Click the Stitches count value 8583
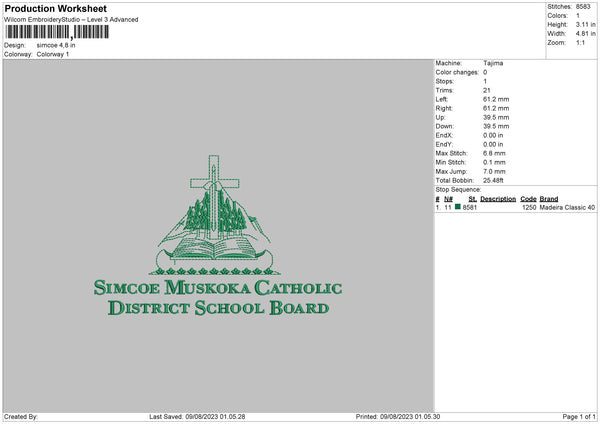600x424 pixels. 585,6
